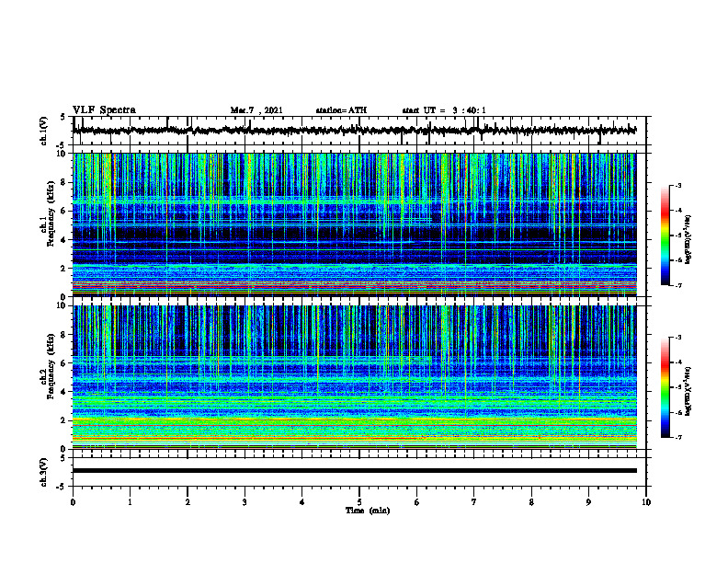Click the "-3" label on ch.1 color scale
728x563 pixels.
click(678, 186)
